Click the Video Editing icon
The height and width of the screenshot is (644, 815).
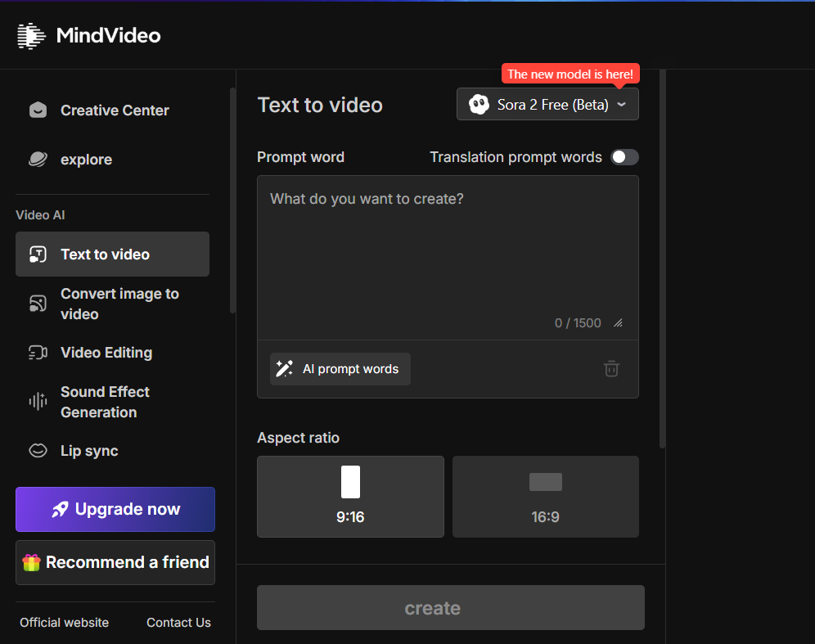tap(38, 353)
